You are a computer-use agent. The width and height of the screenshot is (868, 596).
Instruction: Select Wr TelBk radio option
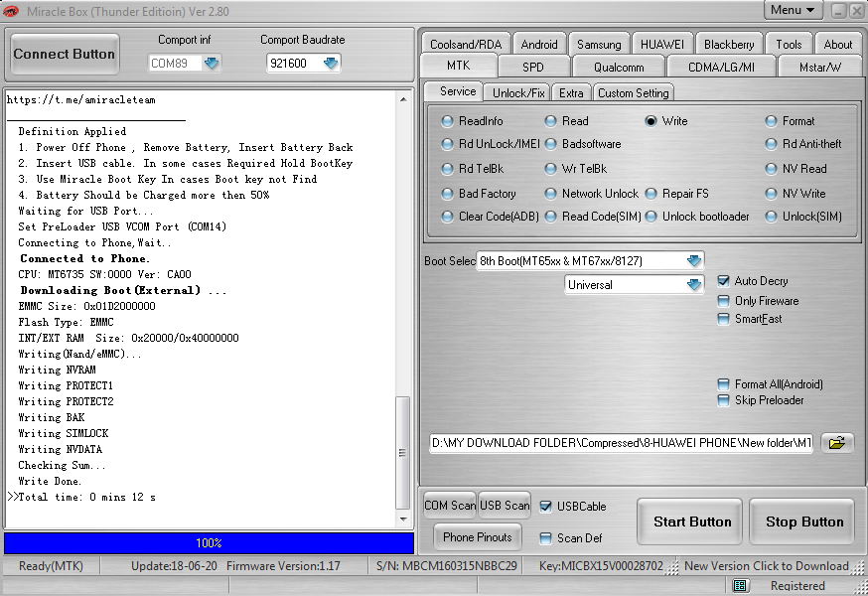550,169
